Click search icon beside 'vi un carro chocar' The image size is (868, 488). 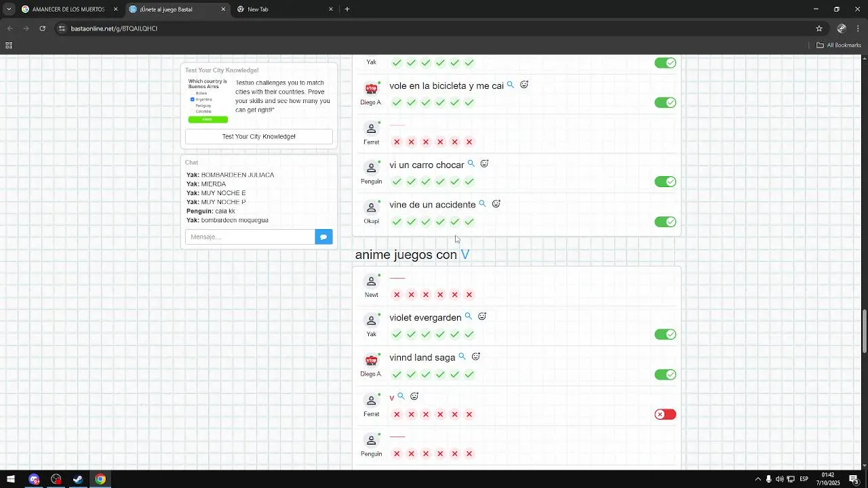(471, 164)
